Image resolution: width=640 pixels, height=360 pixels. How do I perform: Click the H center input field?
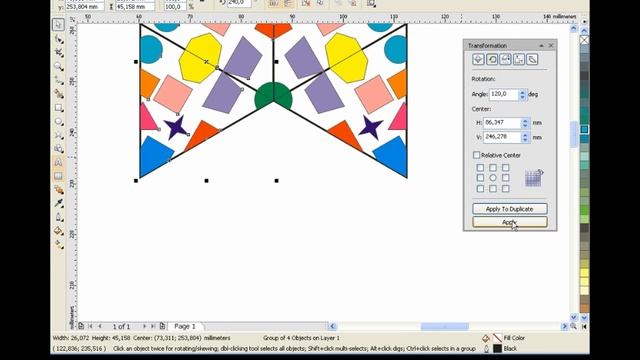click(503, 123)
